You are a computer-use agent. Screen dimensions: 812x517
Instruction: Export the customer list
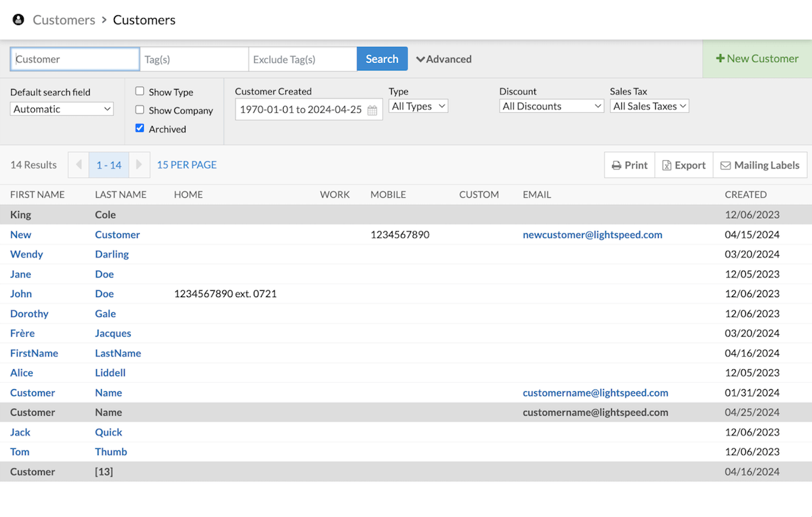[x=683, y=165]
